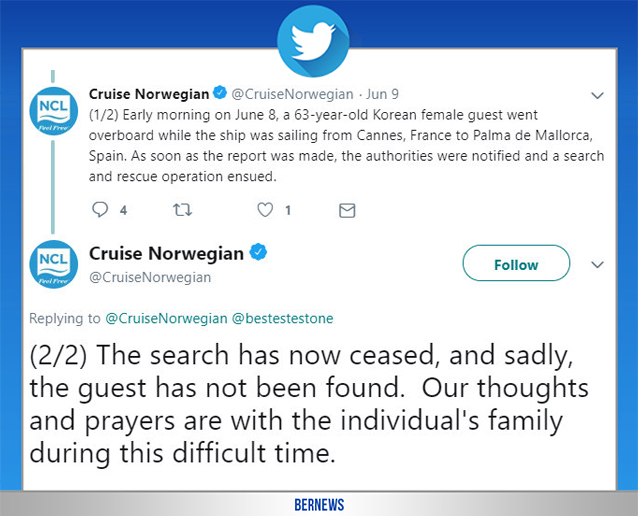Open the Jun 9 tweet timestamp
This screenshot has width=638, height=516.
pos(382,95)
